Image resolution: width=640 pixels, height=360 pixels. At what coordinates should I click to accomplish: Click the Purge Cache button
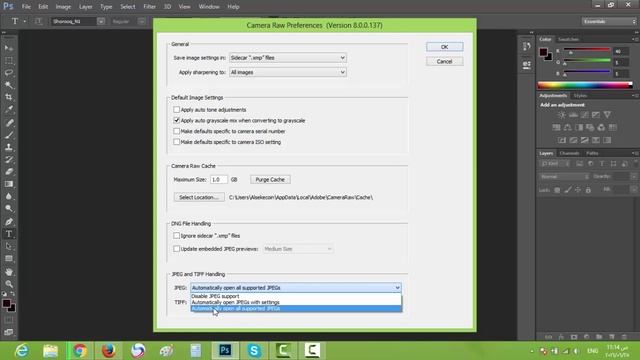pyautogui.click(x=270, y=180)
